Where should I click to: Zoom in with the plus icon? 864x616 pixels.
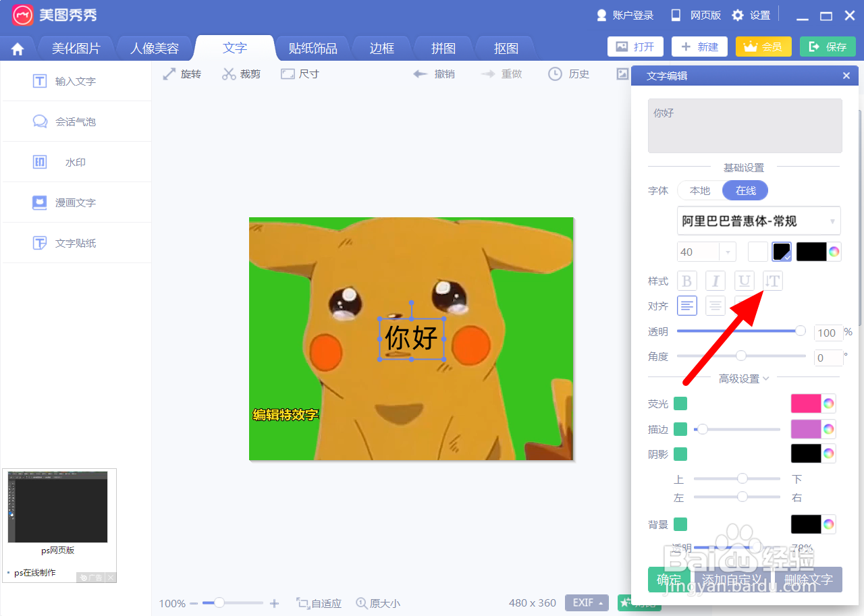[274, 604]
